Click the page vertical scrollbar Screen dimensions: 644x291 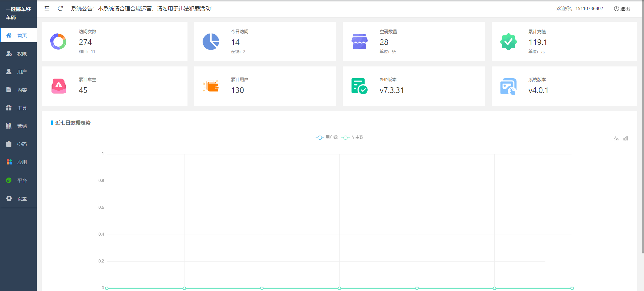pyautogui.click(x=642, y=128)
